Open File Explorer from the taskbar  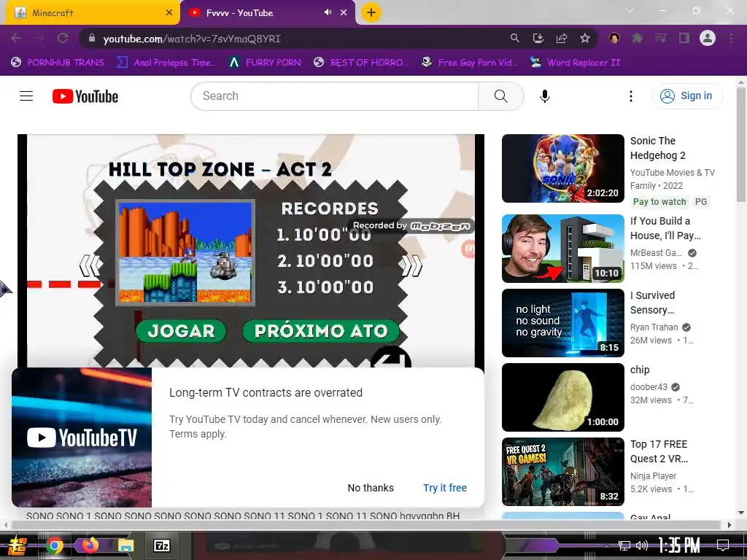coord(125,545)
